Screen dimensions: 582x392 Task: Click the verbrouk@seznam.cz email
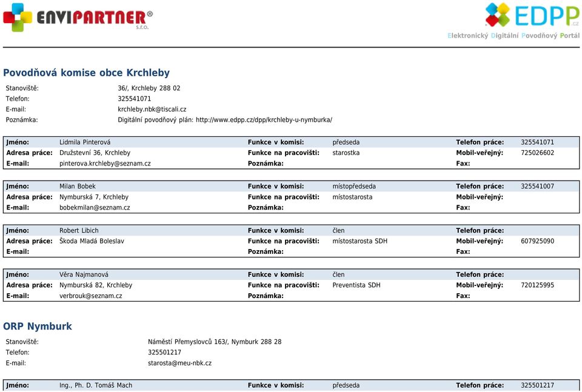point(90,296)
